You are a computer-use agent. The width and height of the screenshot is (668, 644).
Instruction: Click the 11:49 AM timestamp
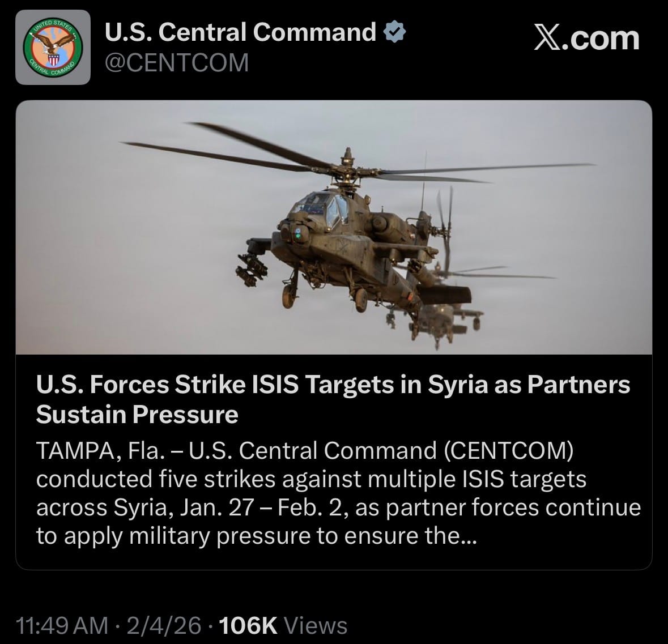[62, 626]
